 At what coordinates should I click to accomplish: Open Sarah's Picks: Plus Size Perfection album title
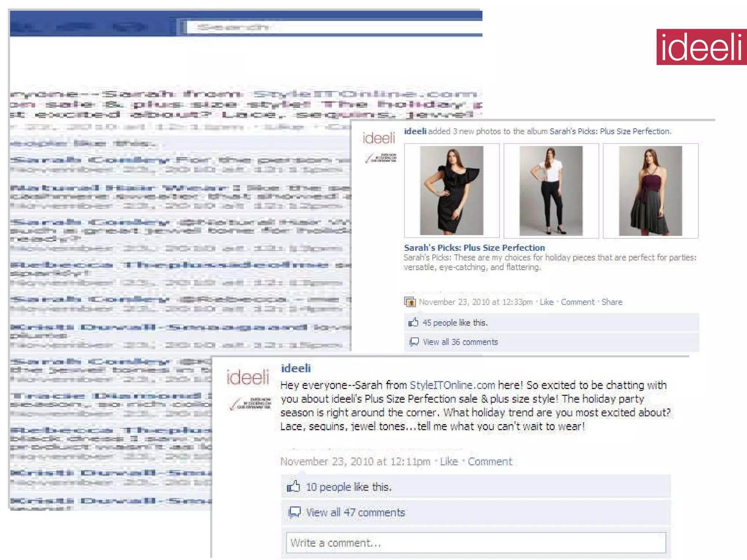(x=474, y=248)
